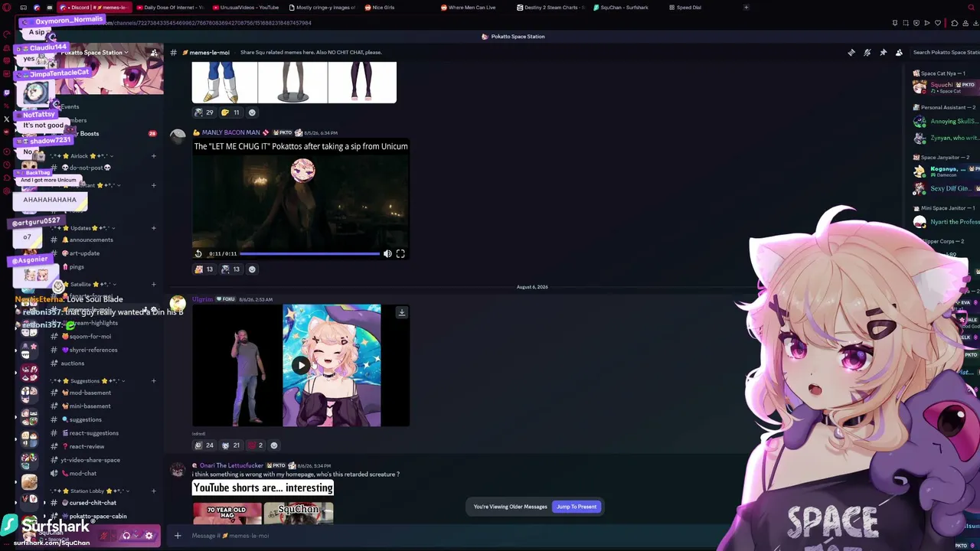Add a reaction to MANLY BACON MAN's message
The height and width of the screenshot is (551, 980).
click(252, 269)
